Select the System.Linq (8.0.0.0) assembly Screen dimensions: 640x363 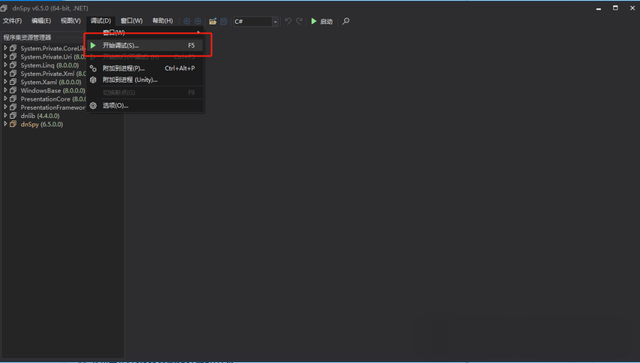coord(50,65)
